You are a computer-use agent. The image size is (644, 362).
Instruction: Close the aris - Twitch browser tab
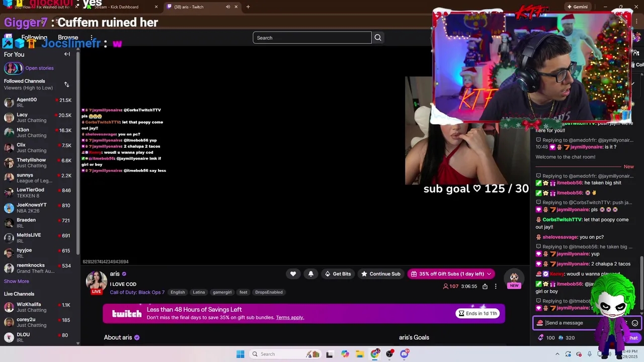236,7
